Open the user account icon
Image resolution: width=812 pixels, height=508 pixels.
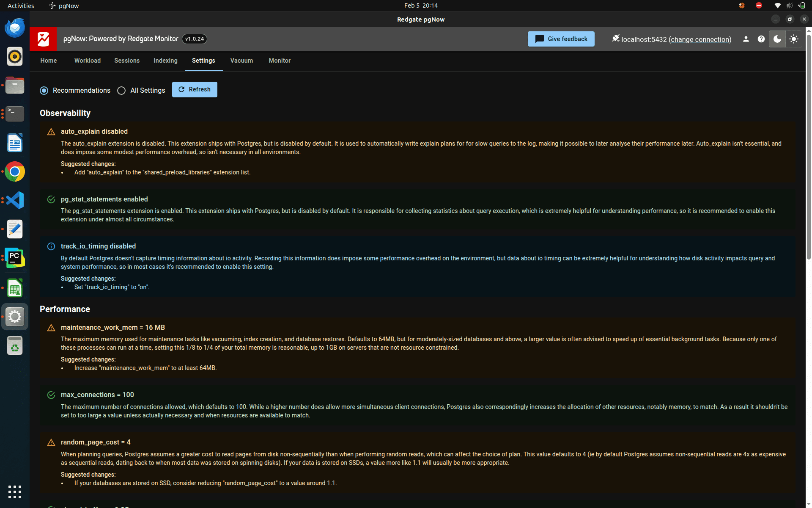pos(746,39)
